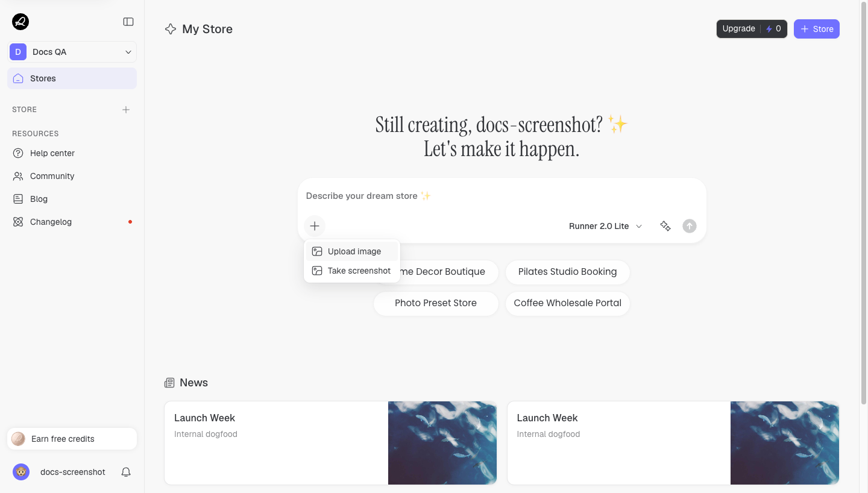Image resolution: width=868 pixels, height=493 pixels.
Task: Click the app logo icon
Action: pyautogui.click(x=20, y=22)
